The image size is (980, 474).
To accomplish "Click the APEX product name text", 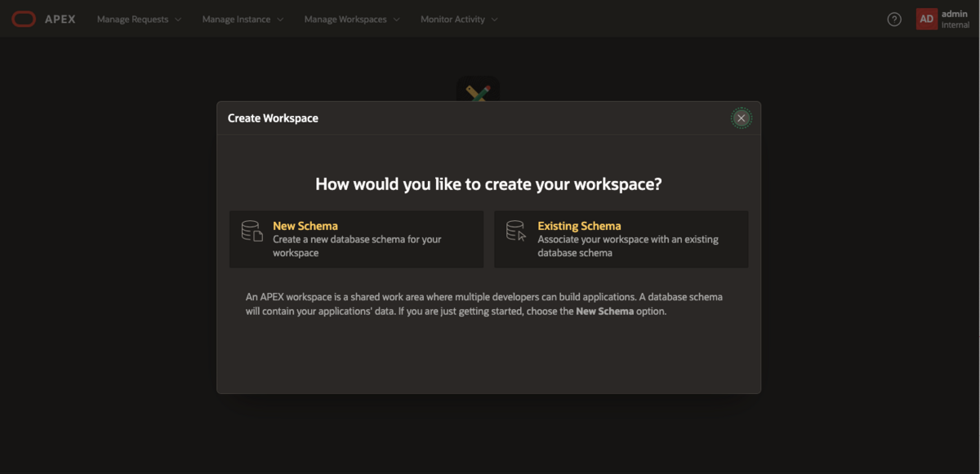I will coord(60,19).
